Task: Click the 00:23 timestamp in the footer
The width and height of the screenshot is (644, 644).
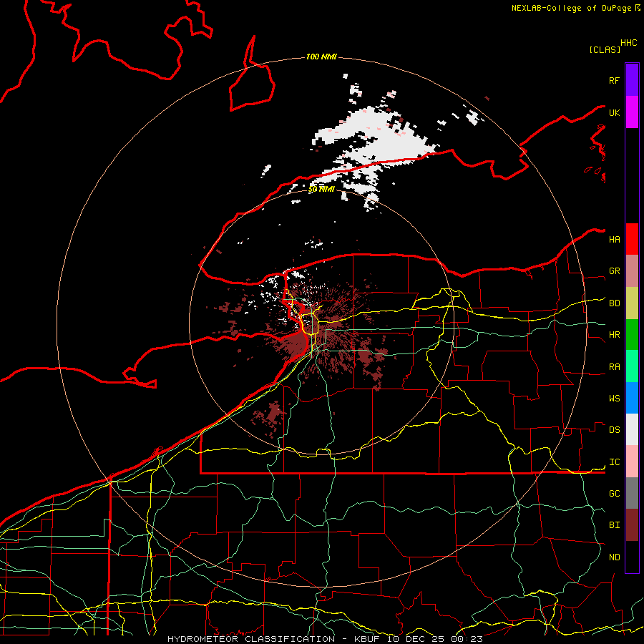Action: pyautogui.click(x=467, y=639)
